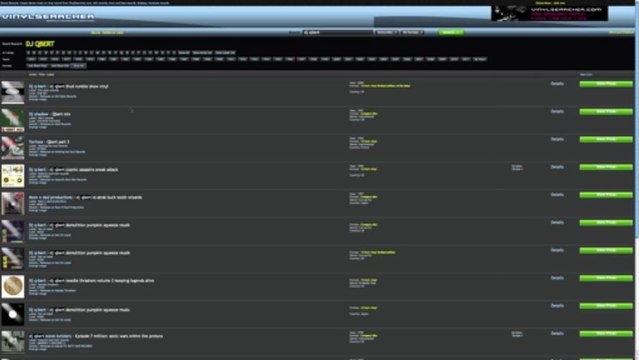Open title link deck o dad productions buck tooth wizards
Screen dimensions: 639x360
coord(85,197)
